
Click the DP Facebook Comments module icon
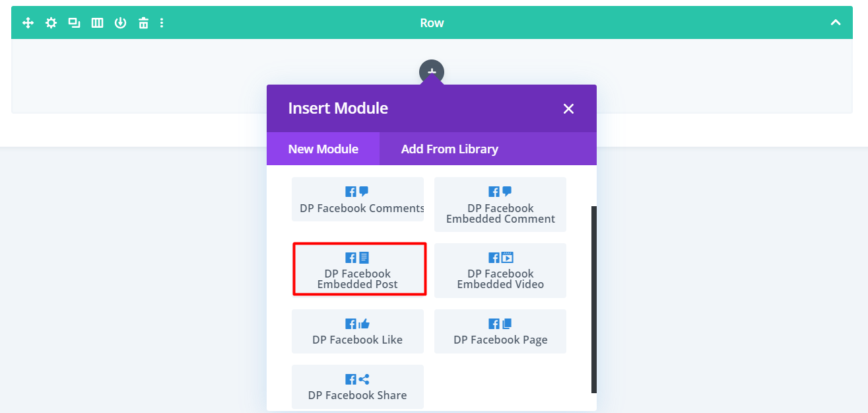(x=357, y=199)
